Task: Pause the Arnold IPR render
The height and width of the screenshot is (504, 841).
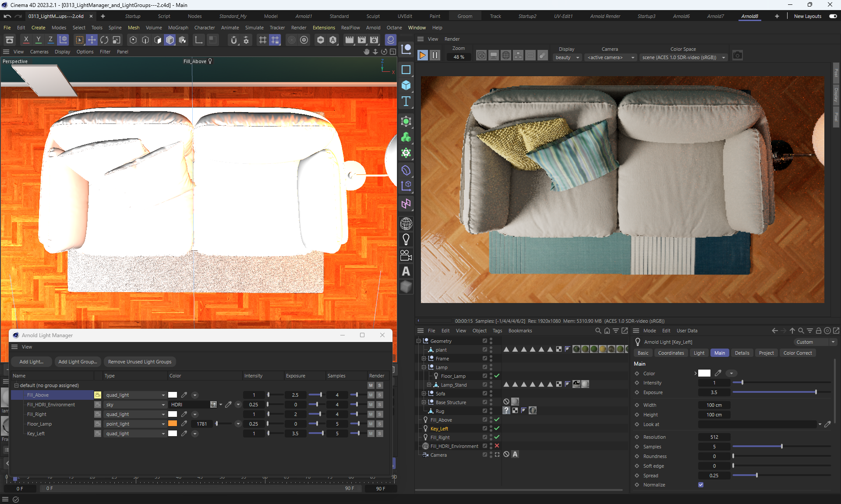Action: [435, 56]
